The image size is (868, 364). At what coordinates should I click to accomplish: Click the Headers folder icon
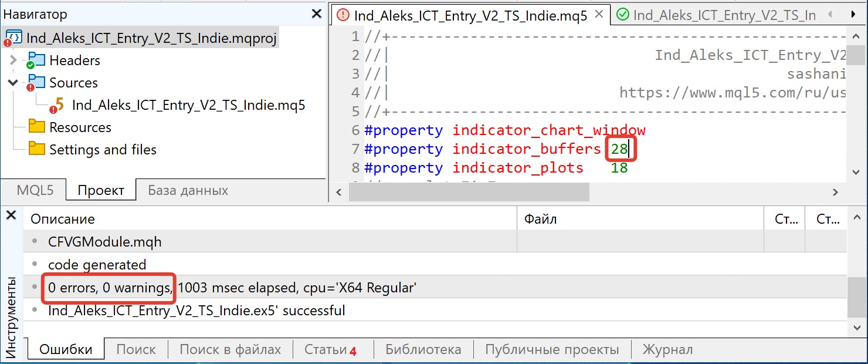point(36,60)
